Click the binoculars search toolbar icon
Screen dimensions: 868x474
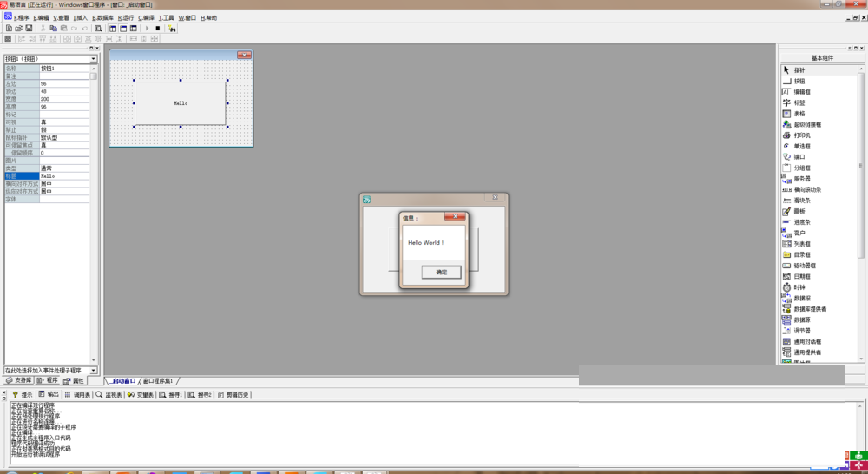click(172, 29)
